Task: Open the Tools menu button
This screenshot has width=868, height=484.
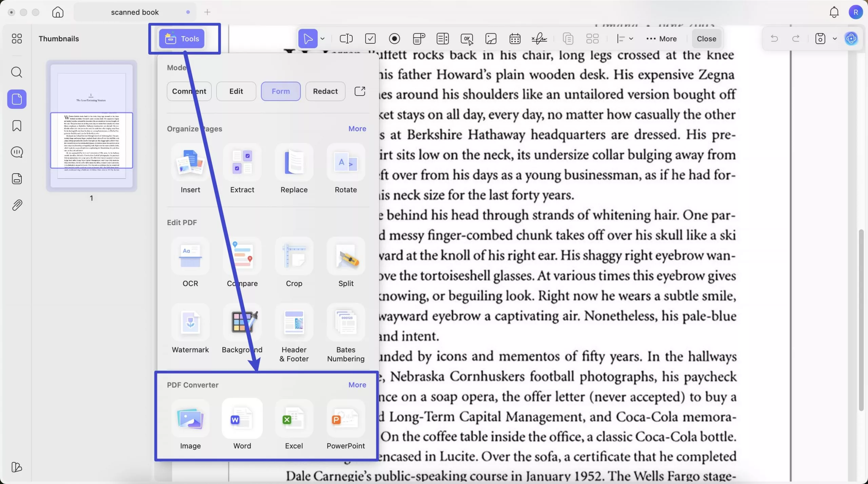Action: click(182, 39)
